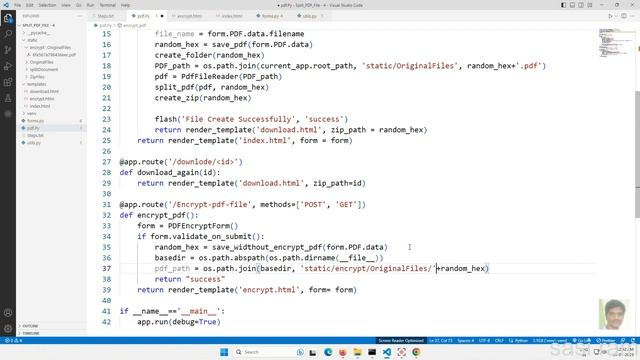The image size is (640, 360).
Task: Open Explorer panel More Actions ellipsis
Action: pyautogui.click(x=80, y=16)
